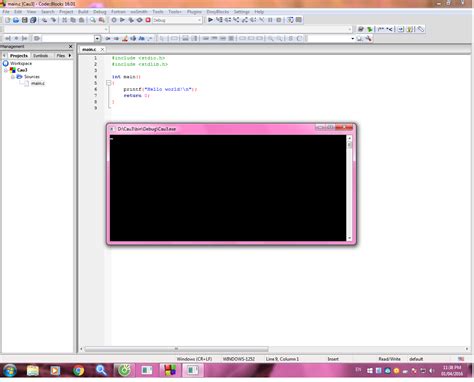The width and height of the screenshot is (474, 382).
Task: Toggle match-case 'Aa' search option
Action: point(142,39)
